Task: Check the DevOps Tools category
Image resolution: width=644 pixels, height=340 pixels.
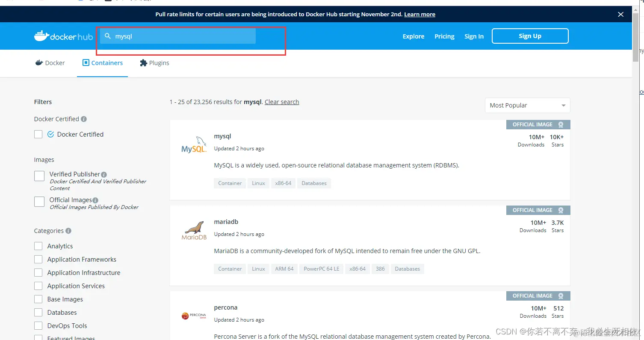Action: 38,325
